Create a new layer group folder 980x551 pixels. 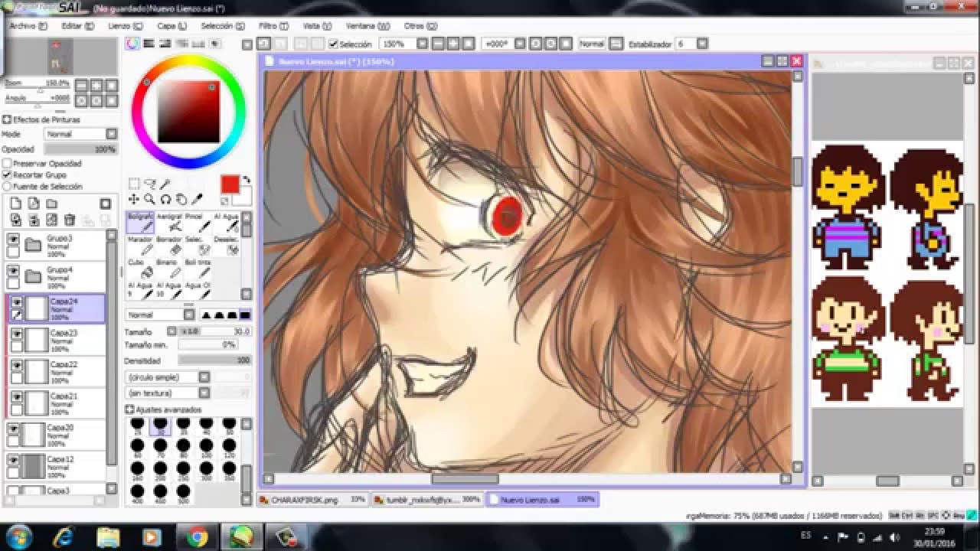pos(51,204)
